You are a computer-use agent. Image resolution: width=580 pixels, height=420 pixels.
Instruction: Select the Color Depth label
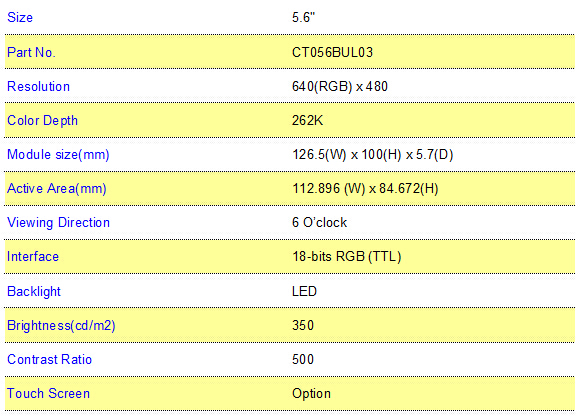43,121
